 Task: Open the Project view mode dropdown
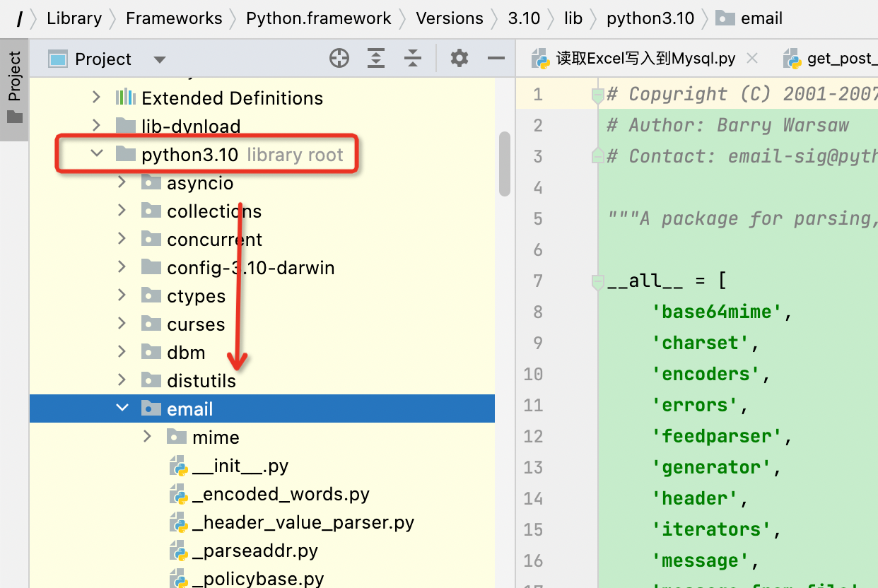160,59
